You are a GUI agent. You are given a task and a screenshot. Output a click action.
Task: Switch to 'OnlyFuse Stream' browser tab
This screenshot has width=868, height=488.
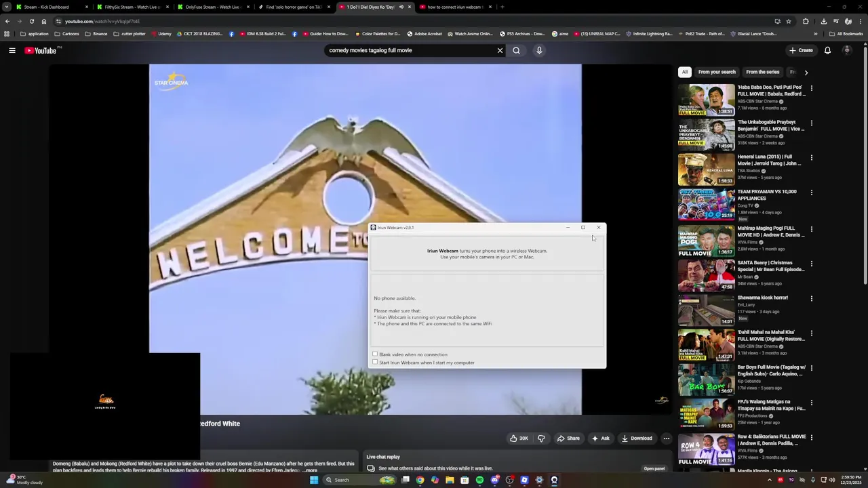pos(212,7)
